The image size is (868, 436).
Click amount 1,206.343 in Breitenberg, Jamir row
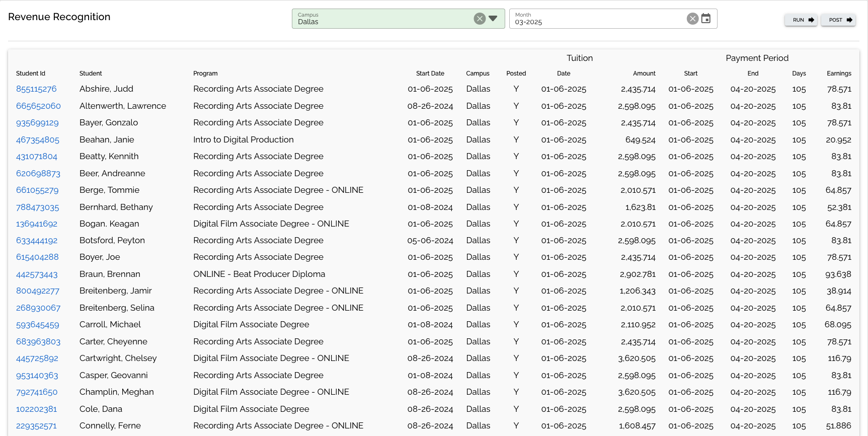[638, 291]
